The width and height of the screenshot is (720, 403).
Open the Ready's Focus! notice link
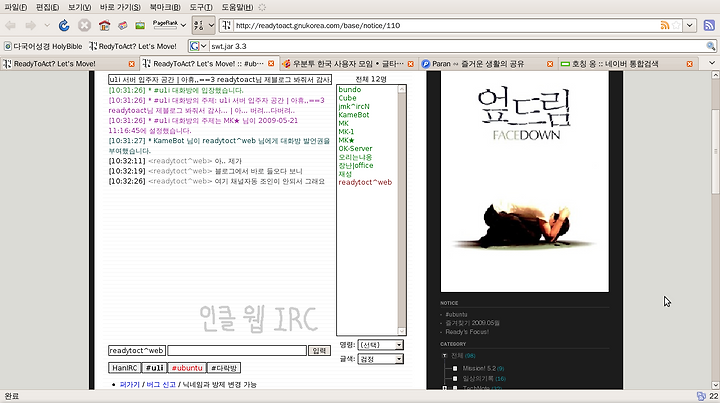pos(467,332)
